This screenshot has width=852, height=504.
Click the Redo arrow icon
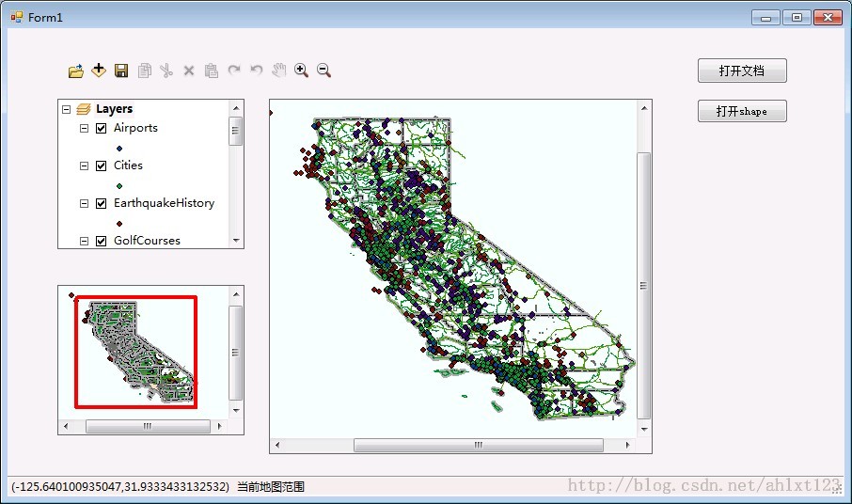(234, 71)
